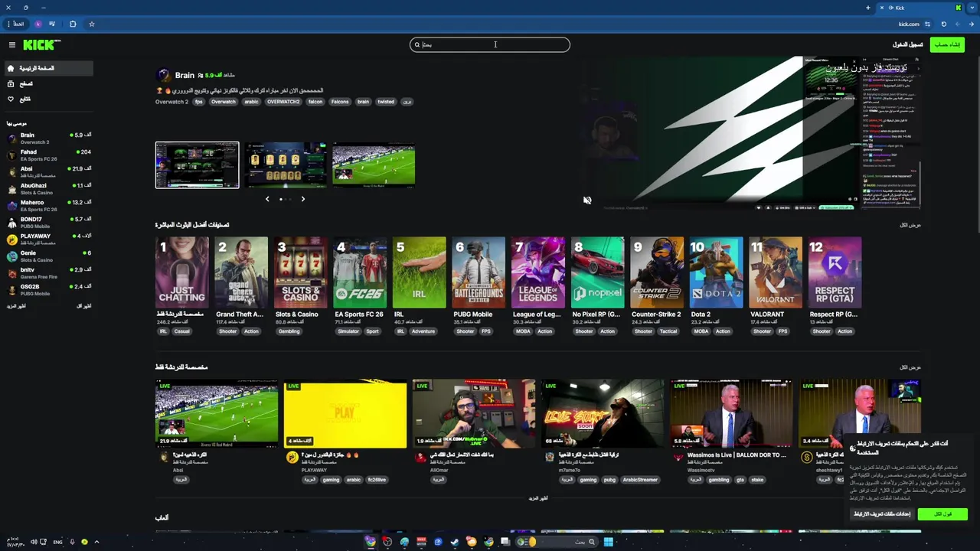Image resolution: width=980 pixels, height=551 pixels.
Task: Open the EA Sports FC 26 category card
Action: tap(360, 272)
